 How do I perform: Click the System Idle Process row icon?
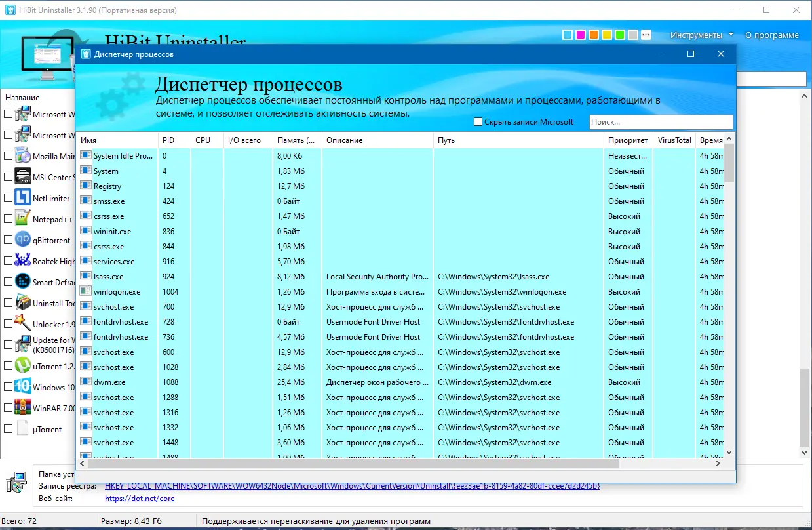pos(85,155)
